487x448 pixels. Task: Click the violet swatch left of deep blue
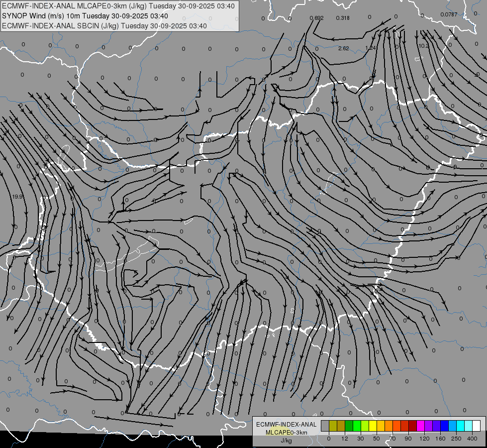coord(437,426)
